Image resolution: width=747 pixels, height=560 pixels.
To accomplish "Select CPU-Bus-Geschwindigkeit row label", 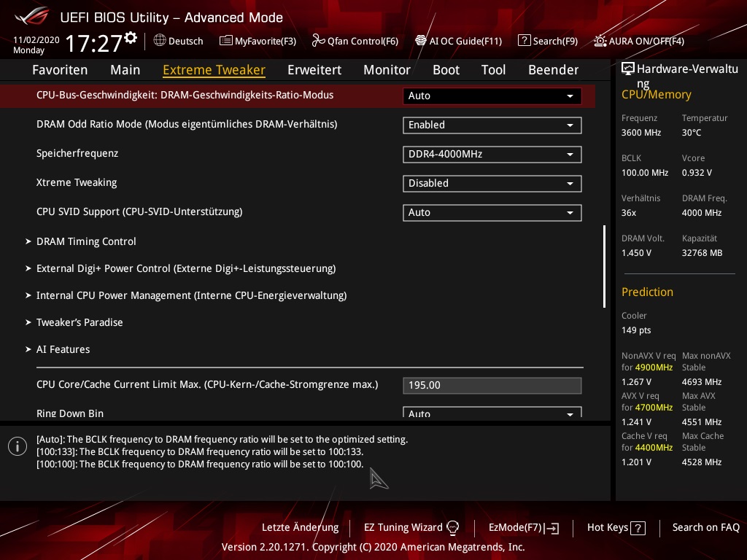I will [185, 96].
